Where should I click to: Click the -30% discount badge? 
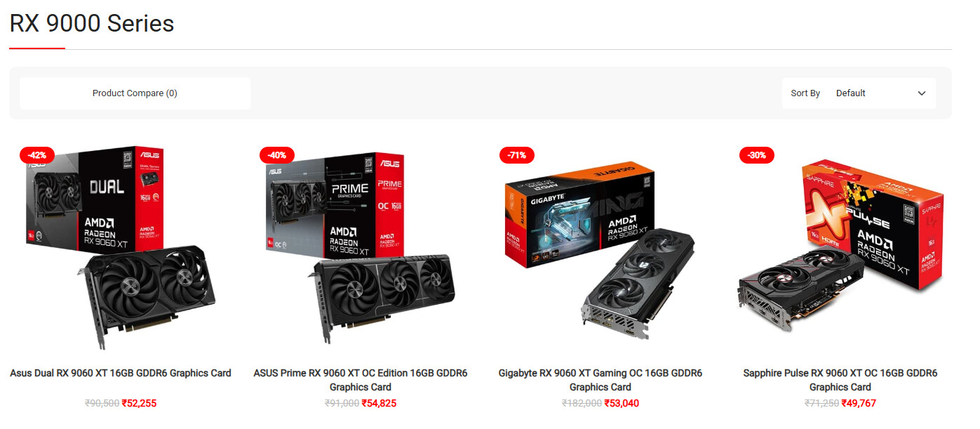pyautogui.click(x=757, y=154)
